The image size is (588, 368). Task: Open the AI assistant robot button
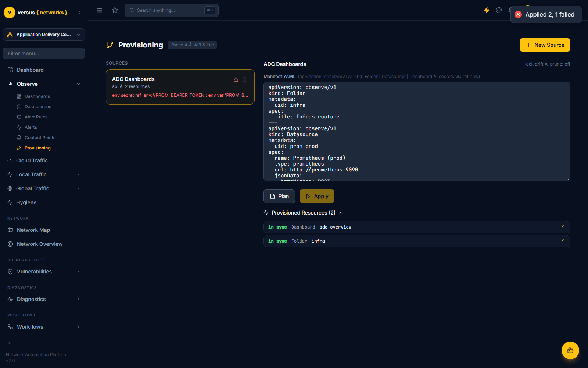tap(570, 350)
